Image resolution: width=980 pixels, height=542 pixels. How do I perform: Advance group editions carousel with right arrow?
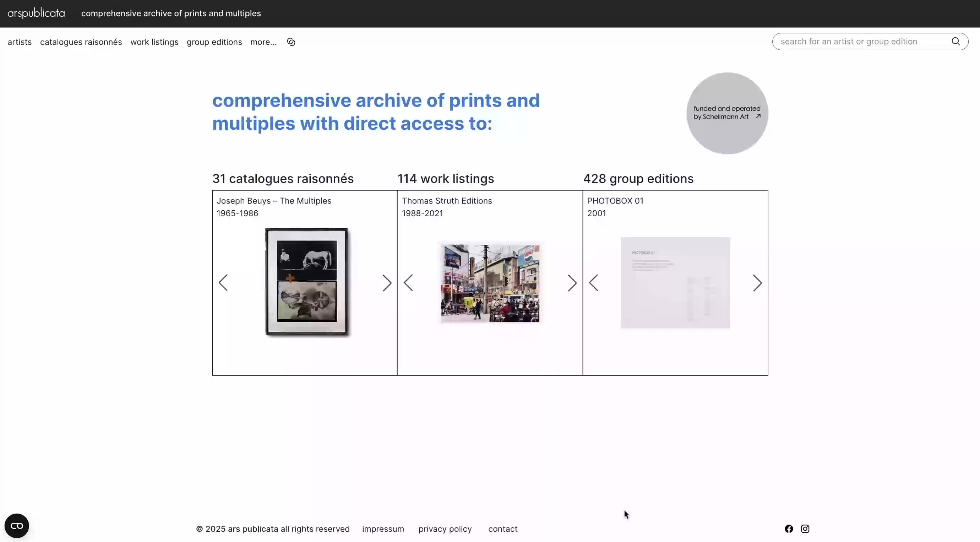(757, 283)
